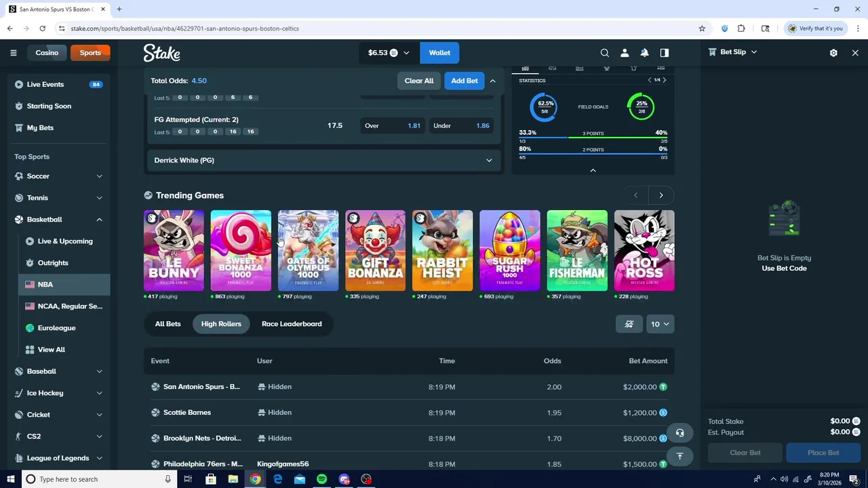Screen dimensions: 868x488
Task: Open Race Leaderboard tab
Action: tap(292, 324)
